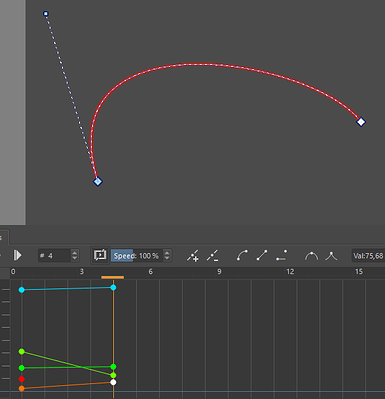Click the curve end node at right
This screenshot has height=399, width=385.
pos(361,122)
